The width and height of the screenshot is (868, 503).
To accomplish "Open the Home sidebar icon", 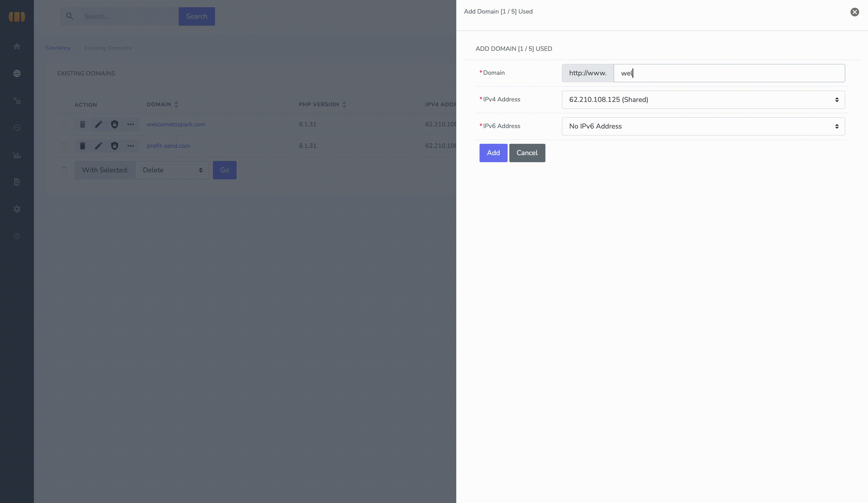I will [17, 46].
